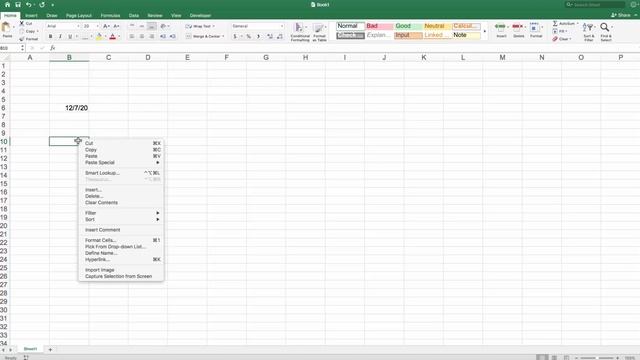Screen dimensions: 640x360
Task: Click the align left icon
Action: coord(132,37)
